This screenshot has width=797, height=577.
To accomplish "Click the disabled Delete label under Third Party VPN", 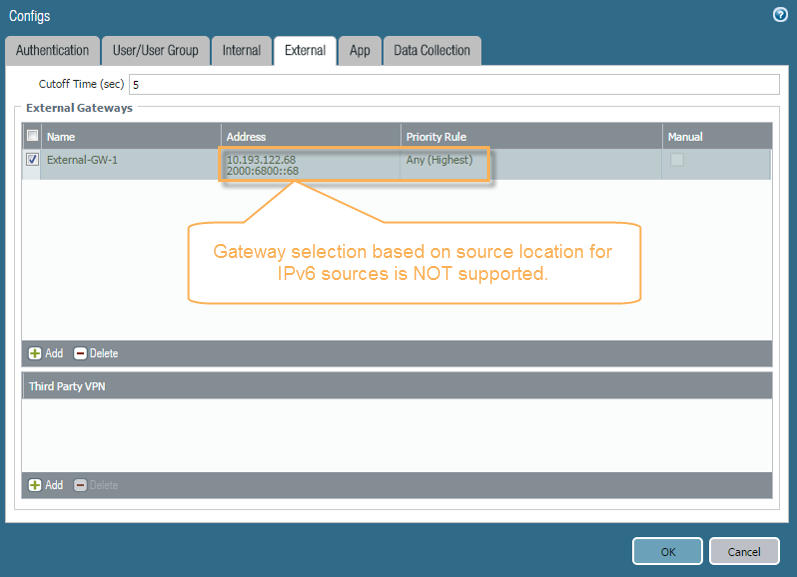I will 104,485.
